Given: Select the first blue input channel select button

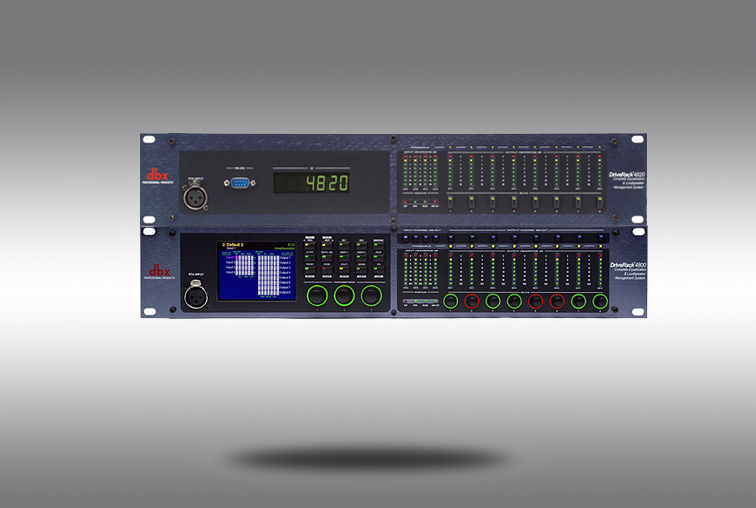Looking at the screenshot, I should (x=405, y=237).
